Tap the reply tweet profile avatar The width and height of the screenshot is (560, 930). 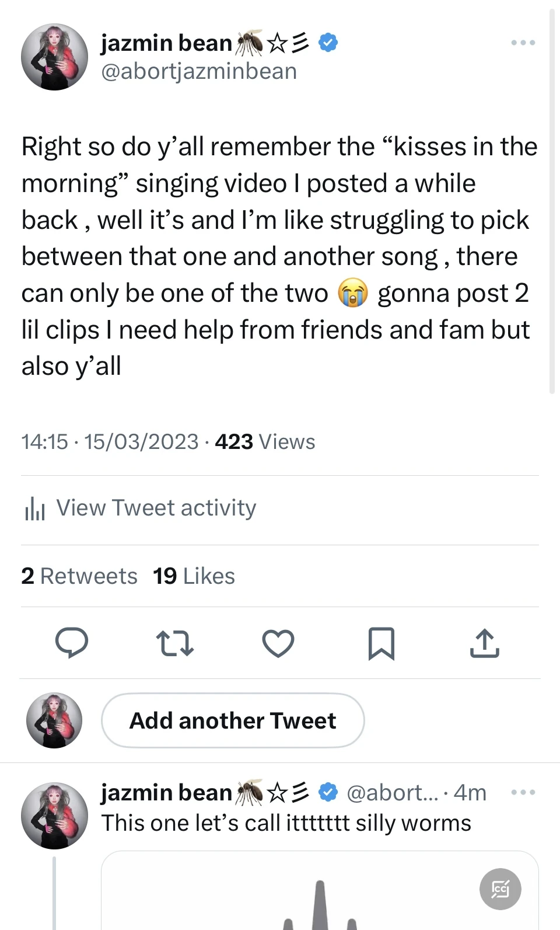tap(54, 816)
